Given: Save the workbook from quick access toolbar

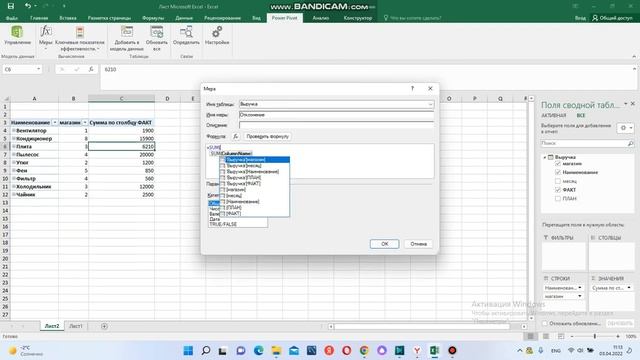Looking at the screenshot, I should (11, 6).
